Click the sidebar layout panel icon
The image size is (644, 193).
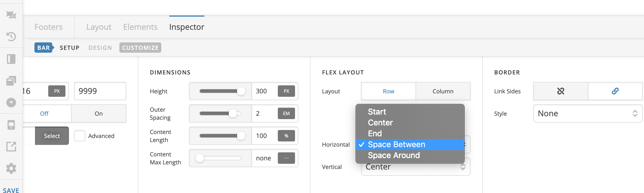tap(11, 59)
